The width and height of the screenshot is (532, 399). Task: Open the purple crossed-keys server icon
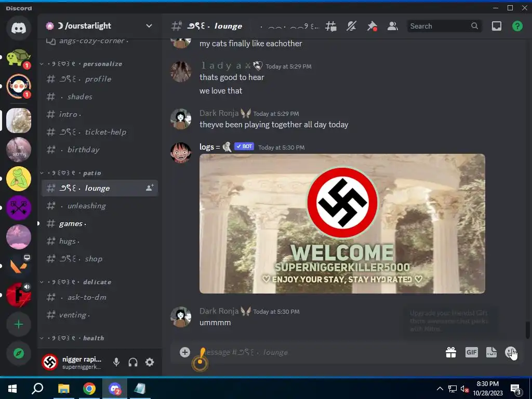click(x=19, y=208)
